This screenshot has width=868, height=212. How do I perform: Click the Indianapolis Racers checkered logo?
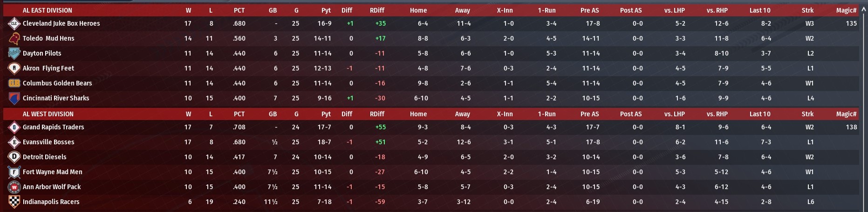click(14, 202)
